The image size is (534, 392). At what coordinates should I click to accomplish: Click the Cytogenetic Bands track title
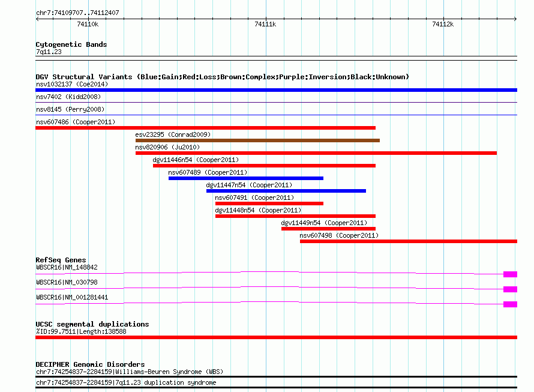pos(71,44)
